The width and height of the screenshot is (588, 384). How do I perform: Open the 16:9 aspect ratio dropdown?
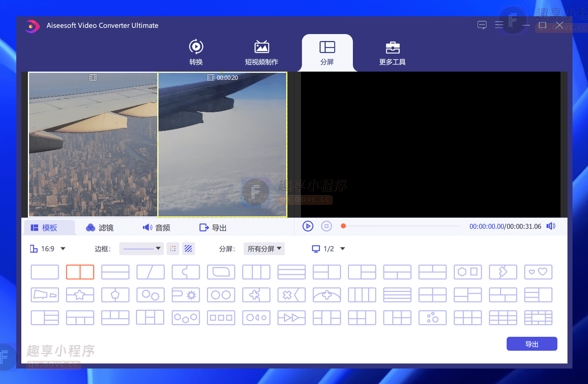coord(48,249)
